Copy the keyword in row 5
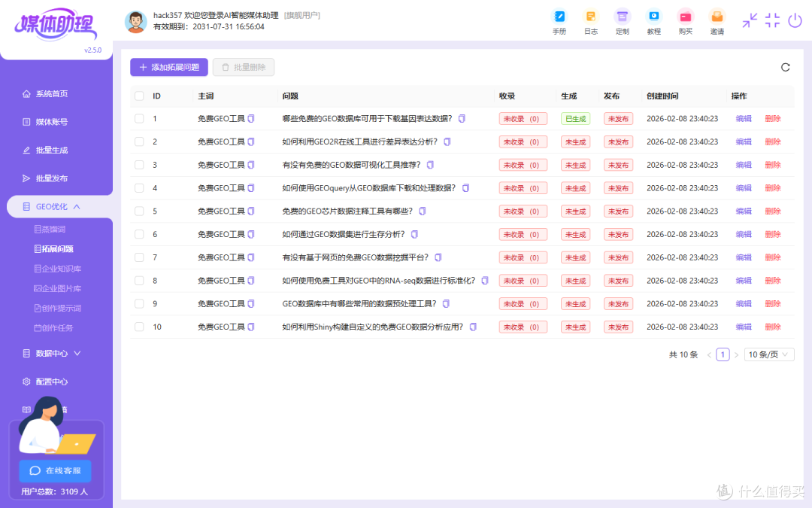812x508 pixels. coord(251,211)
